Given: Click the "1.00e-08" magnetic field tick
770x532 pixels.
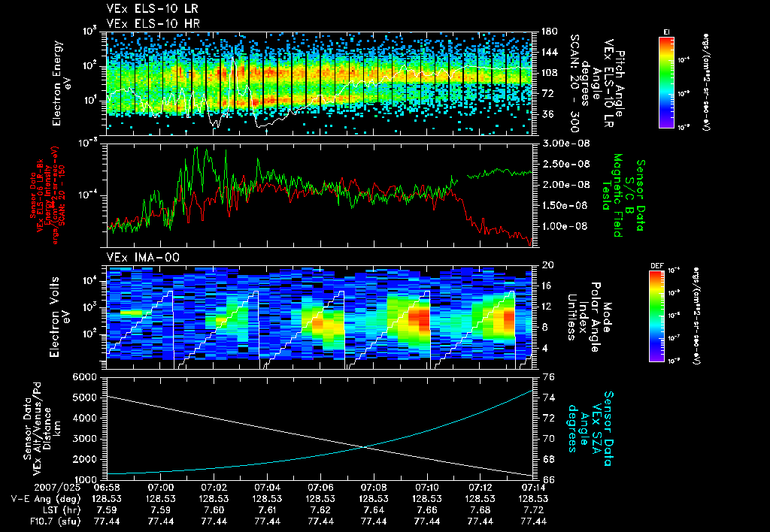Looking at the screenshot, I should [x=565, y=226].
